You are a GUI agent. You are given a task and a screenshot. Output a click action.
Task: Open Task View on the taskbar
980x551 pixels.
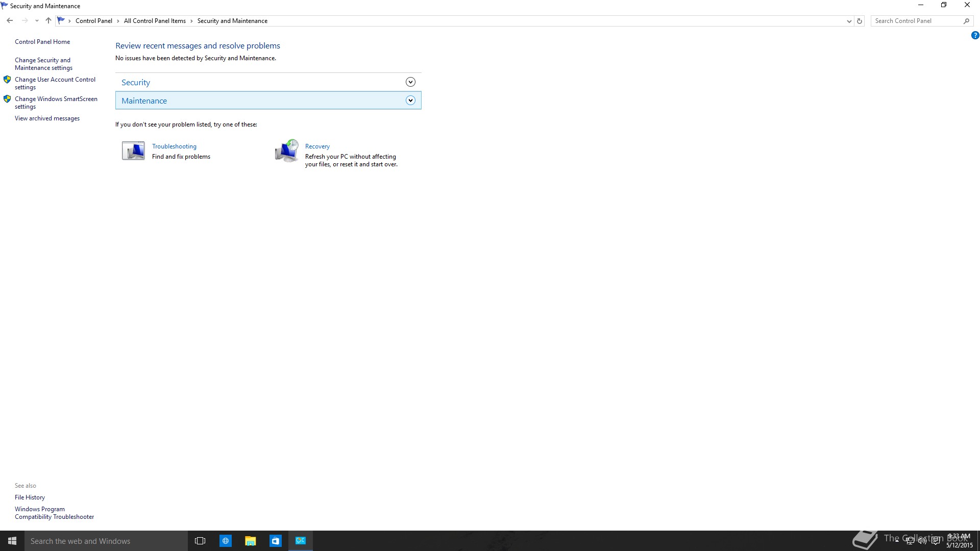pos(200,541)
